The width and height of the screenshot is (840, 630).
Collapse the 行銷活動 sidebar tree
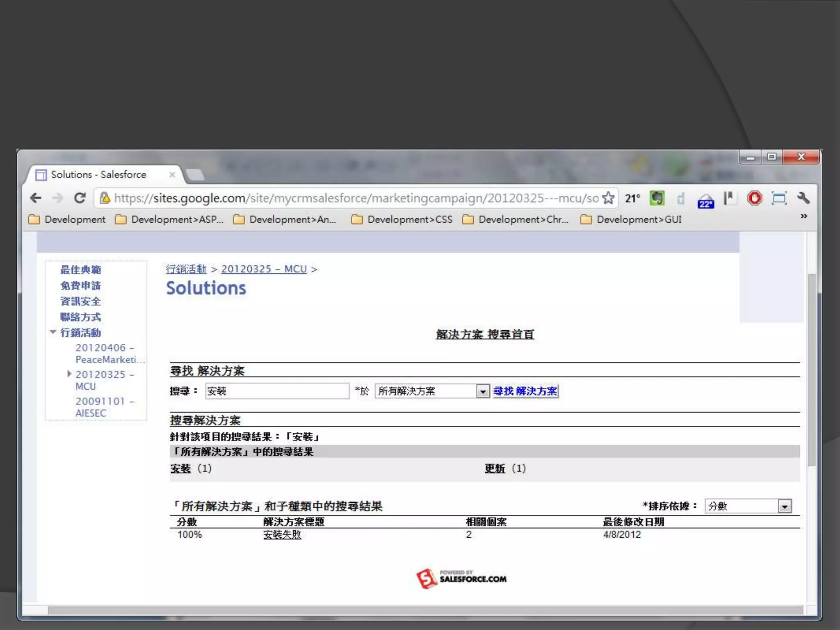tap(53, 332)
